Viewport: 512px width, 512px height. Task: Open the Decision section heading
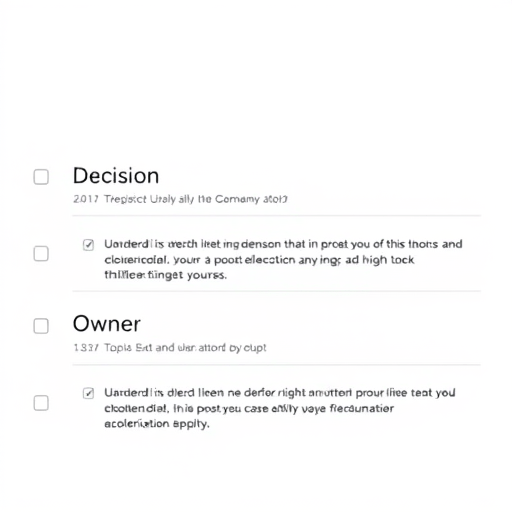[x=116, y=176]
